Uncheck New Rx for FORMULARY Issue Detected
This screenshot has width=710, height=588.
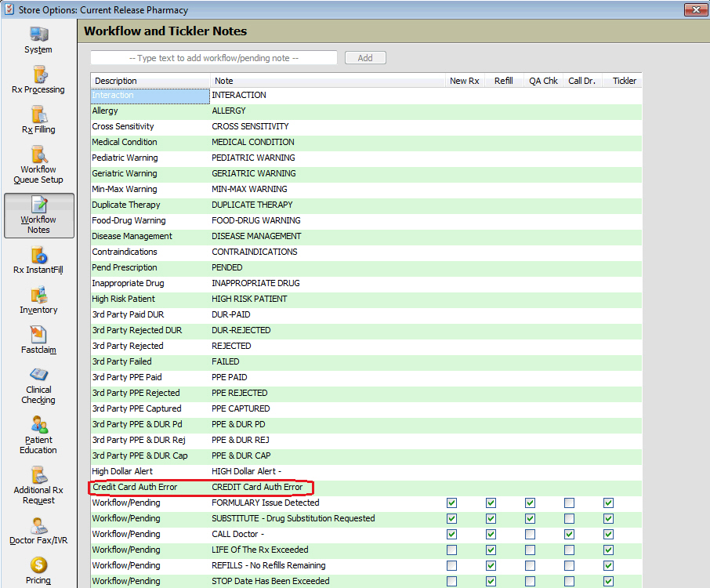451,503
